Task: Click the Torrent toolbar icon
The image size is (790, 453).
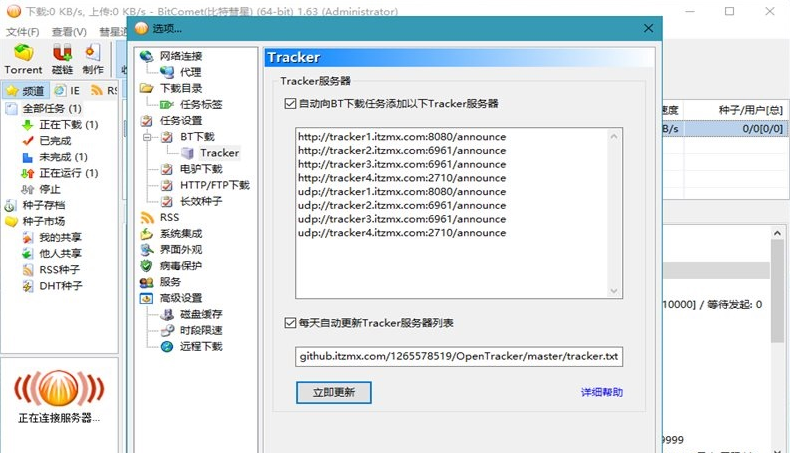Action: click(23, 53)
